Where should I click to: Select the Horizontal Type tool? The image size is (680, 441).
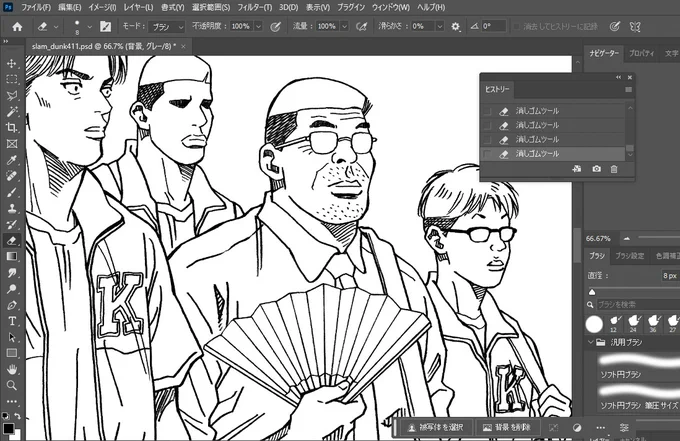pyautogui.click(x=12, y=321)
